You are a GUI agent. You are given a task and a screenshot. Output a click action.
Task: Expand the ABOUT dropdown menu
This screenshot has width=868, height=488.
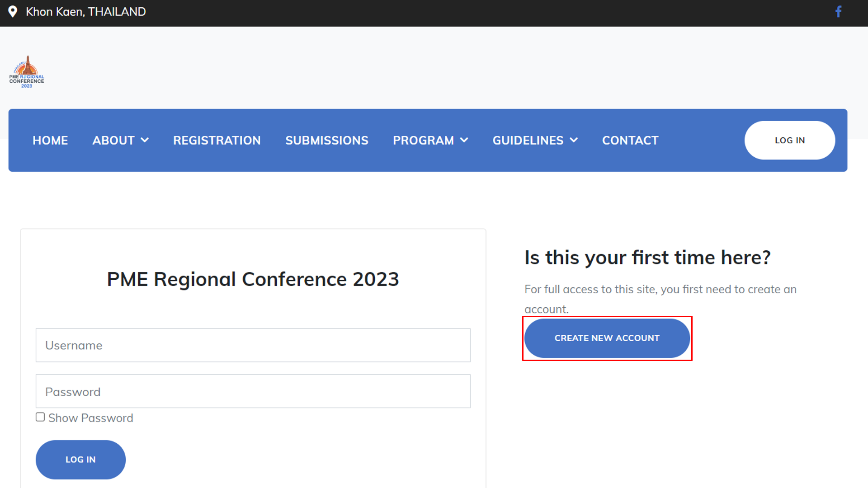120,141
